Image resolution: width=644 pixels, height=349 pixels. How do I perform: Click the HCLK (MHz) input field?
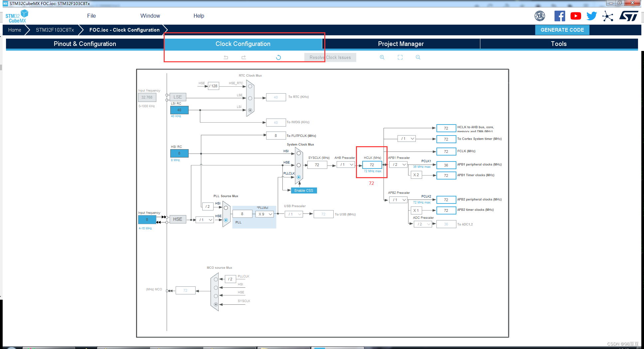(x=372, y=165)
